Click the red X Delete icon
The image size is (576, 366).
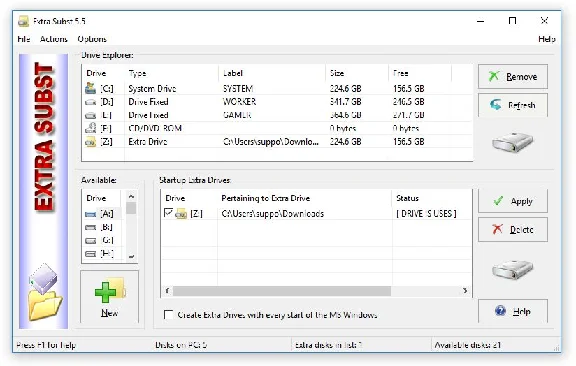point(497,229)
